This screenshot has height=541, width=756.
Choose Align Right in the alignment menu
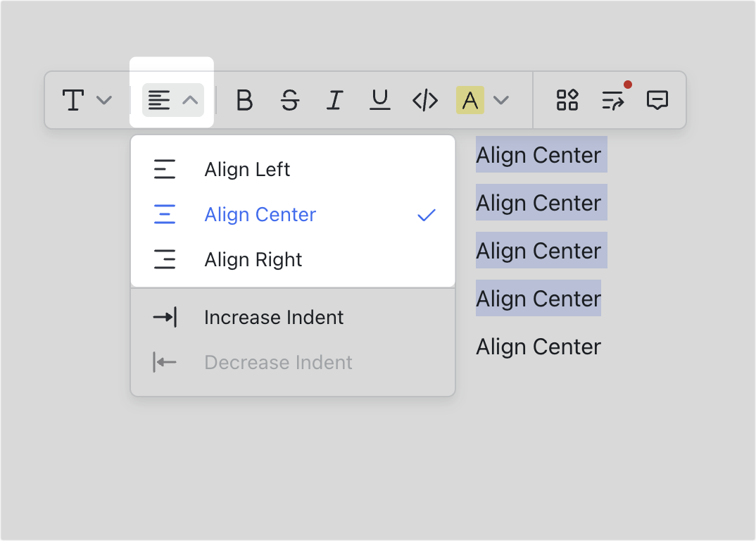tap(252, 259)
